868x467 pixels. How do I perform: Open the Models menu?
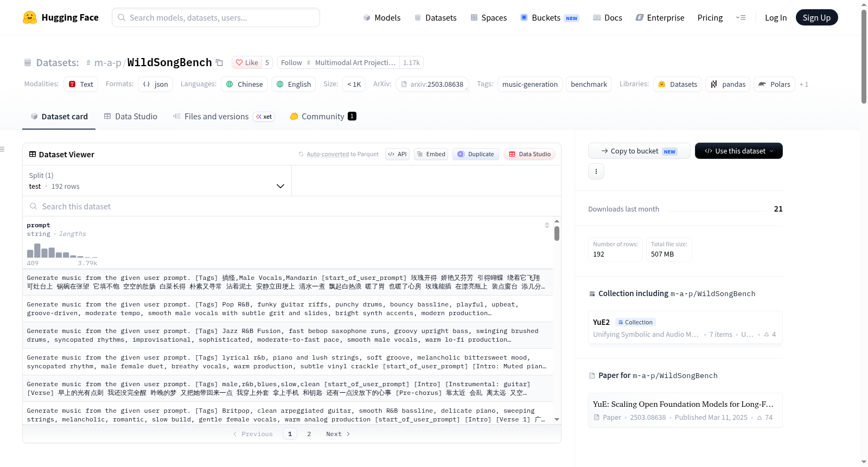click(382, 17)
